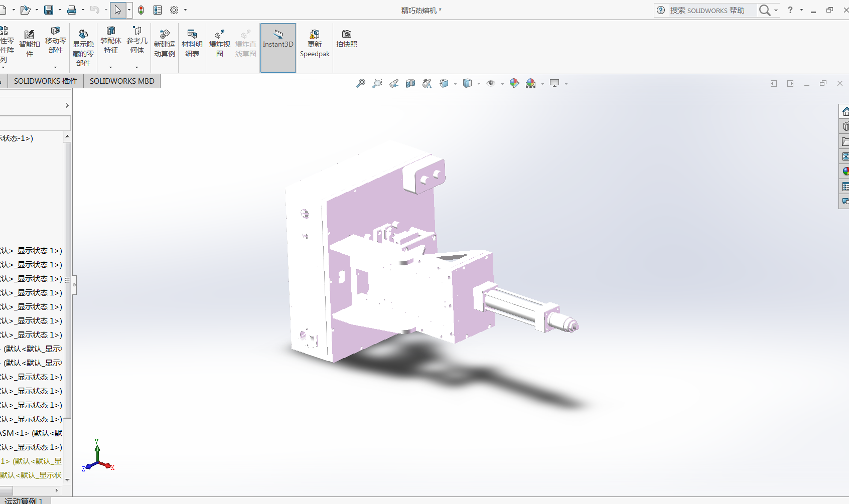849x504 pixels.
Task: Click the 搜索 SOLIDWORKS 帮助 search field
Action: click(713, 11)
